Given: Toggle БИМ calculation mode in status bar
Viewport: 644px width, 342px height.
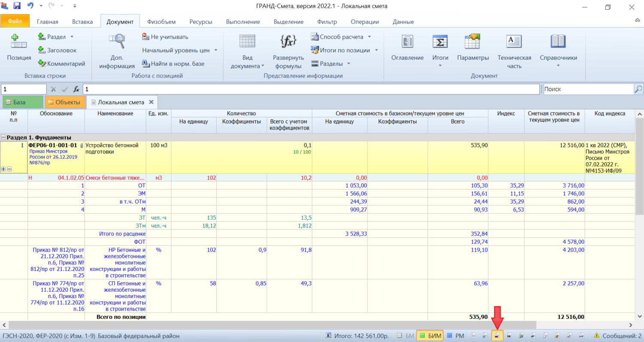Looking at the screenshot, I should 430,336.
